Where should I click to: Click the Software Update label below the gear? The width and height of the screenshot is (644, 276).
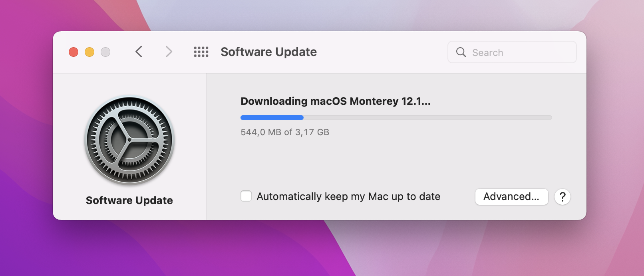pyautogui.click(x=129, y=200)
